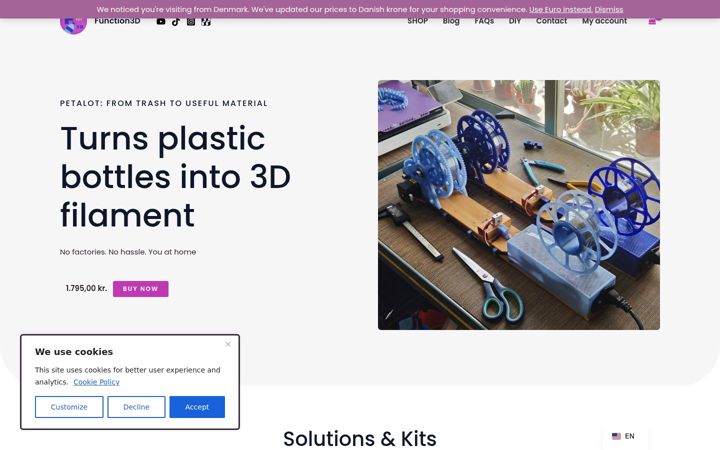Viewport: 720px width, 450px height.
Task: Open the Instagram social icon
Action: click(x=191, y=22)
